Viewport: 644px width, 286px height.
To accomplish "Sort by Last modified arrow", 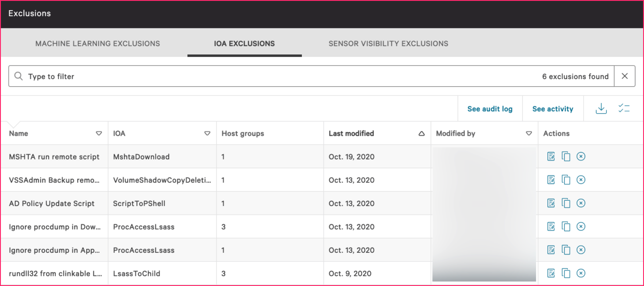I will 422,133.
